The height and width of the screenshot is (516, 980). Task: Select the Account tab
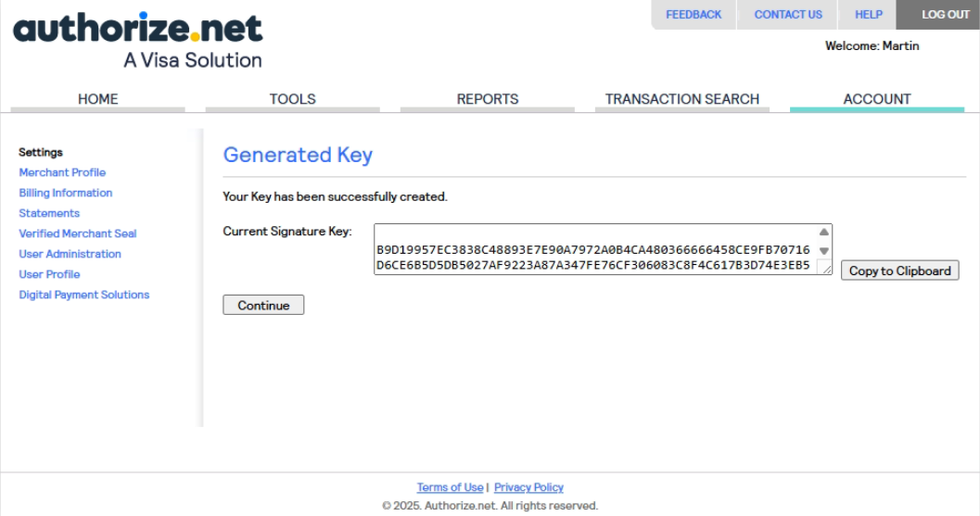pos(876,99)
